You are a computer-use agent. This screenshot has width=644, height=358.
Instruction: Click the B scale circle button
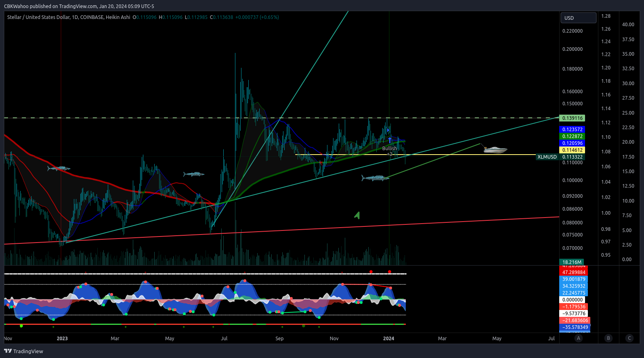pos(608,338)
